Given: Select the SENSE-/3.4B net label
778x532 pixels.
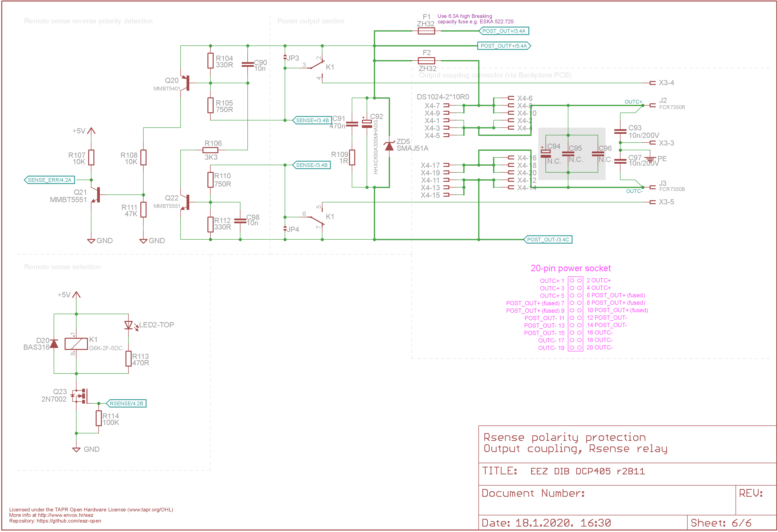Looking at the screenshot, I should tap(312, 165).
